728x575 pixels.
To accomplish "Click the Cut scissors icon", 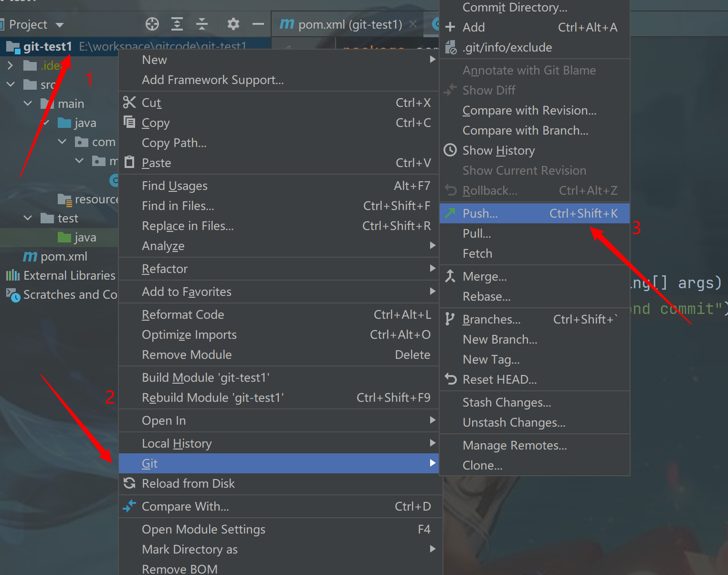I will pos(129,102).
